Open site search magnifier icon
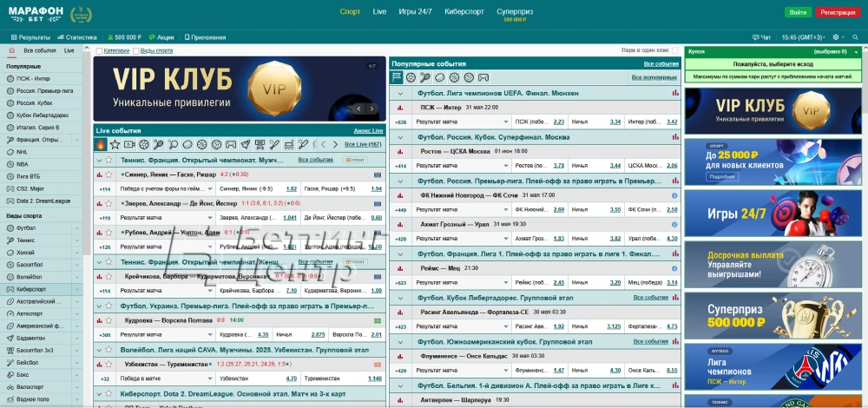The height and width of the screenshot is (408, 868). (857, 37)
